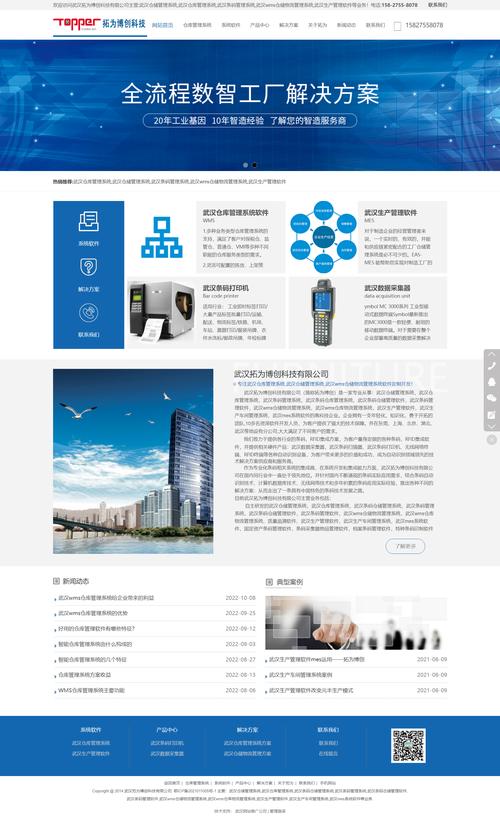This screenshot has width=500, height=816.
Task: Click 关于拓为 in the bottom link row
Action: tap(285, 783)
